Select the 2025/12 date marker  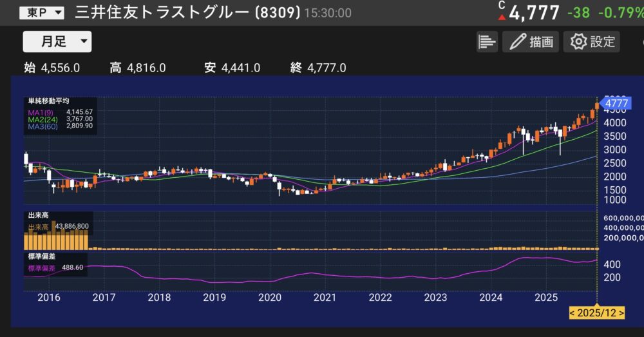pos(597,313)
